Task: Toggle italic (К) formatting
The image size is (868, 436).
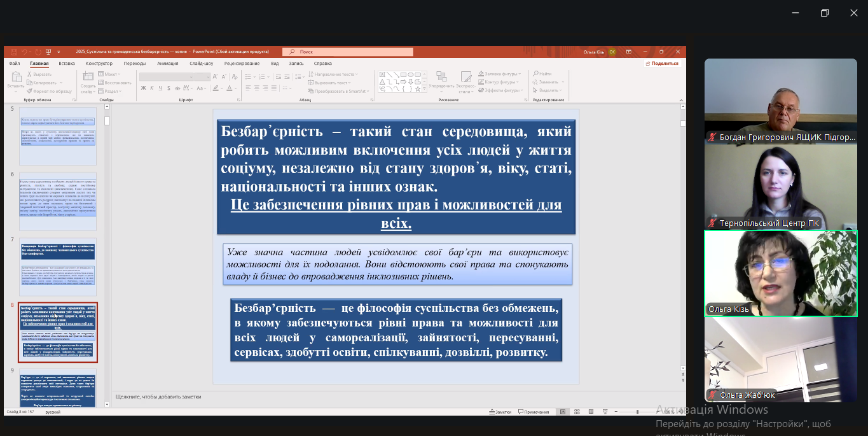Action: [150, 88]
